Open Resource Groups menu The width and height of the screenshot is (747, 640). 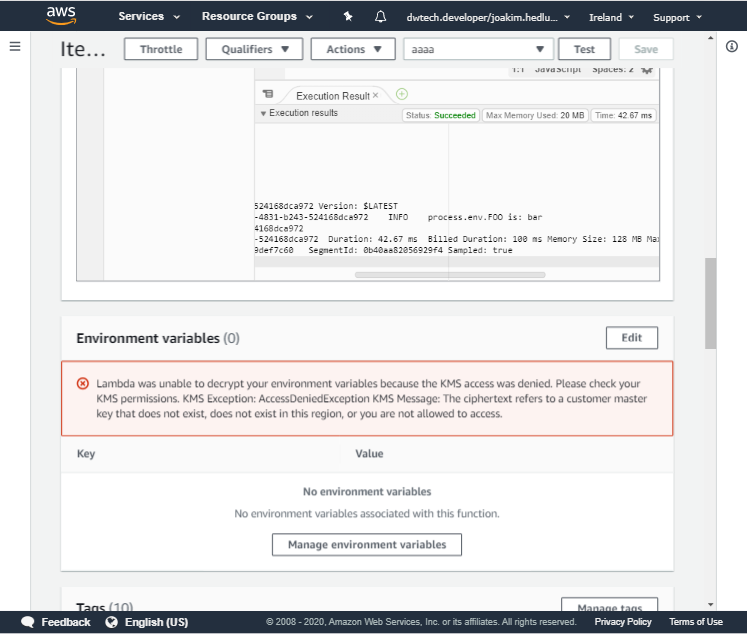pyautogui.click(x=257, y=17)
